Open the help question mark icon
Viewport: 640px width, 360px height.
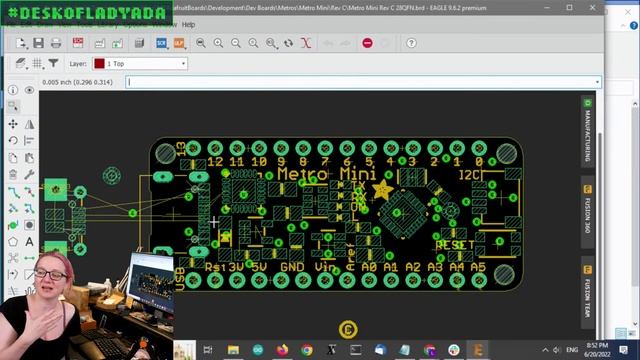click(411, 43)
